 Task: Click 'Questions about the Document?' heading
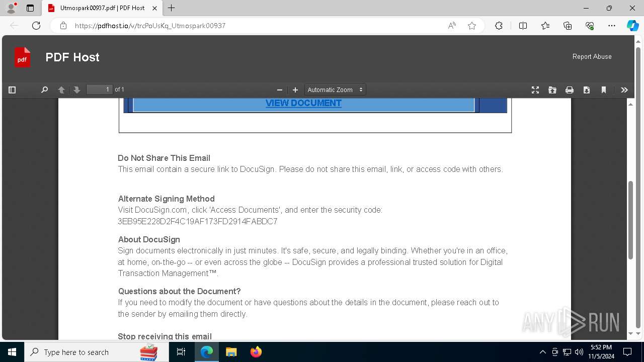point(179,291)
